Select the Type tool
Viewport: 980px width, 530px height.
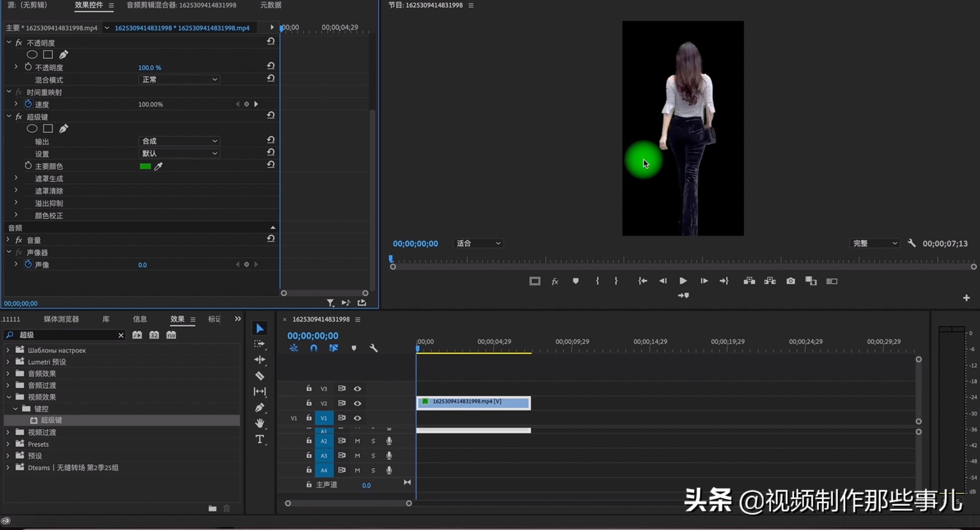pos(260,440)
